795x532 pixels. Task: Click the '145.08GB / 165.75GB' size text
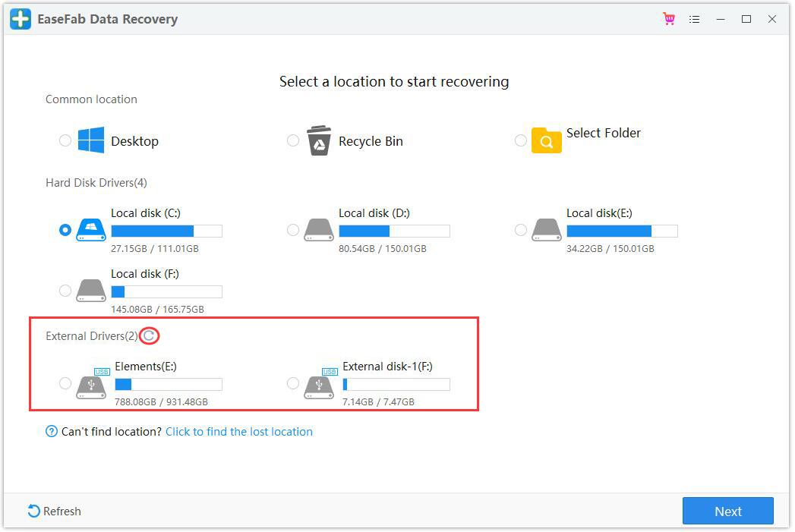[158, 310]
